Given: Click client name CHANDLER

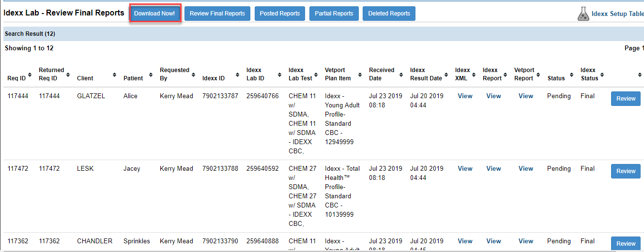Looking at the screenshot, I should click(x=94, y=241).
